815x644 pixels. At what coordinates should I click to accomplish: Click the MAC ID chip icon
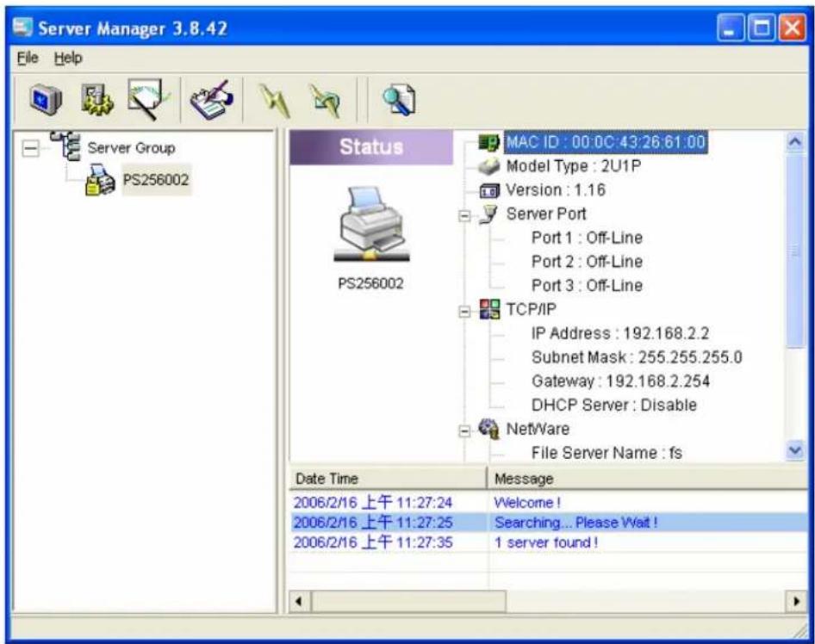coord(488,142)
